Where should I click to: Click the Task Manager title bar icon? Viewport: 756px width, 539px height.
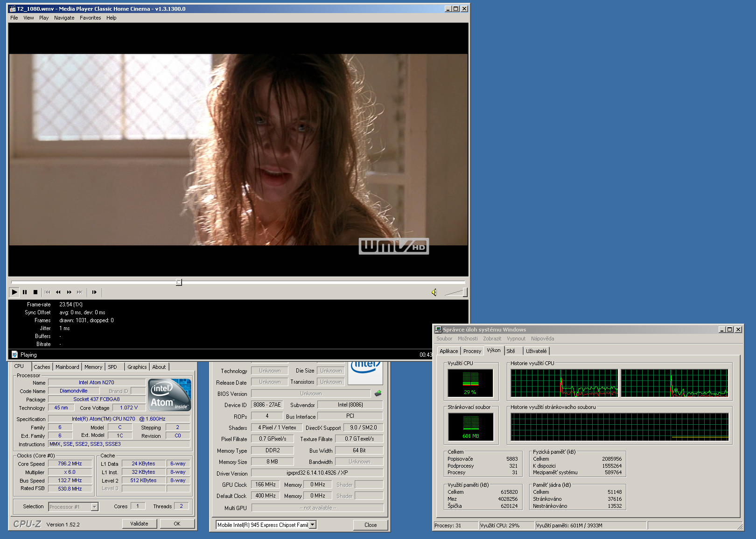pos(438,329)
